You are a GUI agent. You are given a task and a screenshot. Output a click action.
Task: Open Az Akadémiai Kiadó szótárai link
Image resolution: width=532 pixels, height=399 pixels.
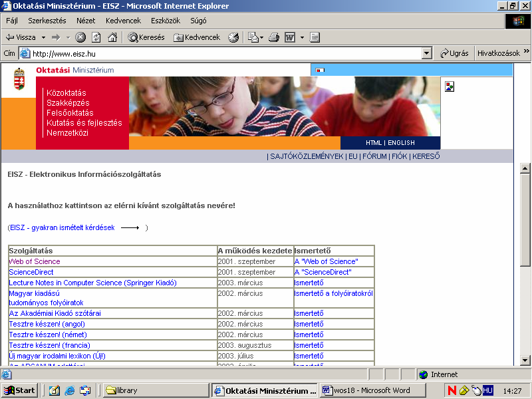55,313
